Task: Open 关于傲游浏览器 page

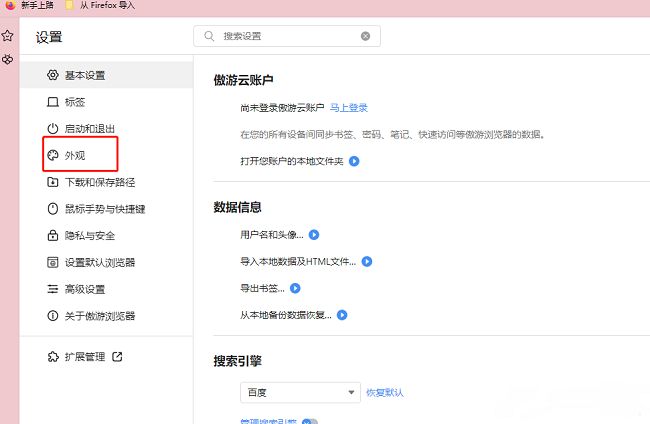Action: [x=106, y=316]
